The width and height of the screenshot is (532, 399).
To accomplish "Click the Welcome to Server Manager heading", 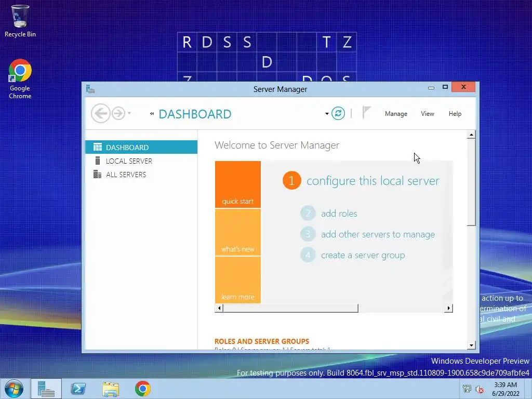I will pos(277,145).
